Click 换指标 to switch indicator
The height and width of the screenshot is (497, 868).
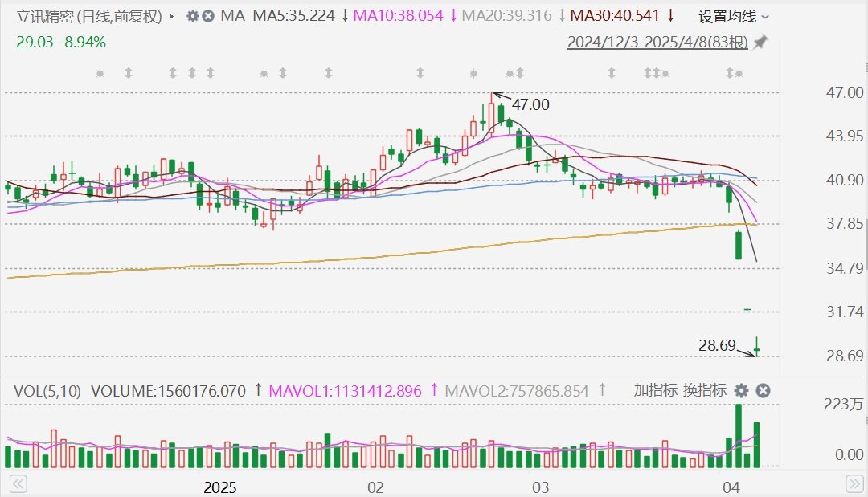(x=705, y=390)
